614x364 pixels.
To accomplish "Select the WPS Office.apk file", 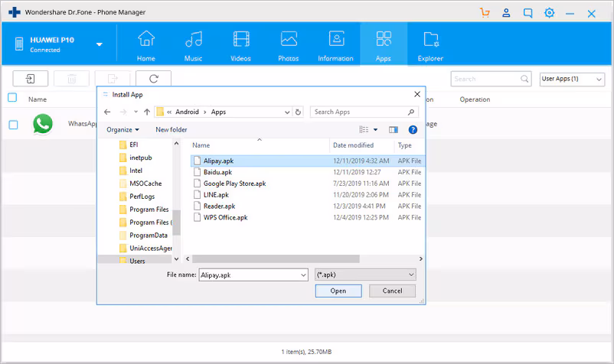I will pos(308,217).
